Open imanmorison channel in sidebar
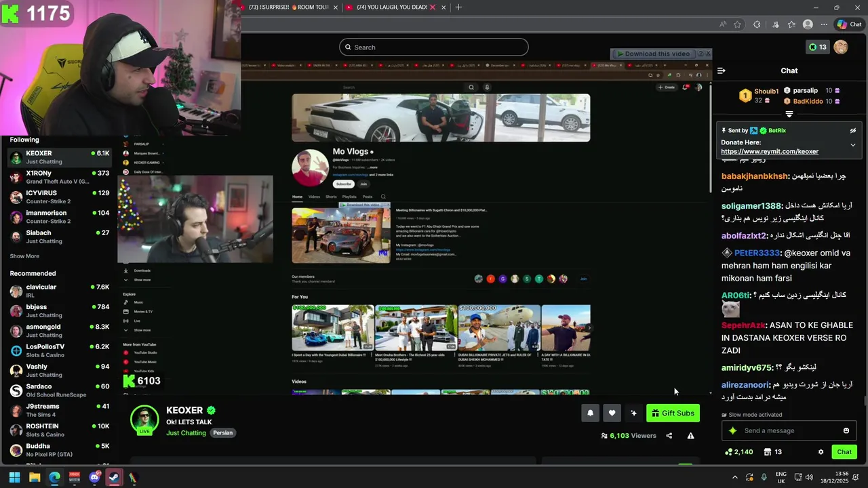 (60, 217)
